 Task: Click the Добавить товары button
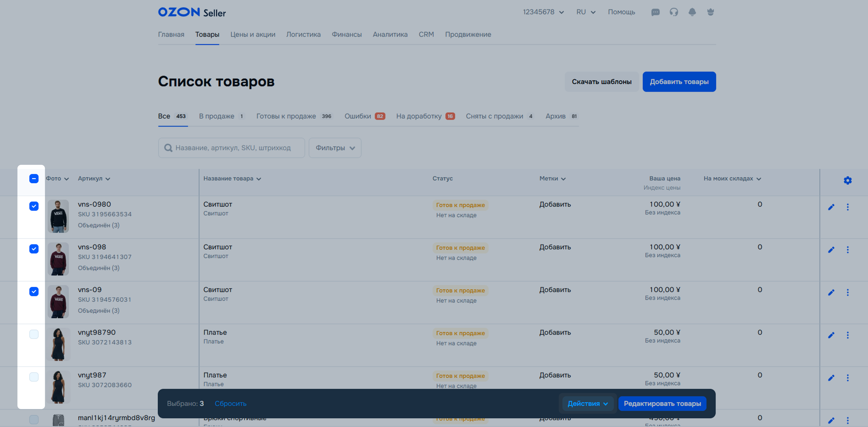pyautogui.click(x=679, y=82)
